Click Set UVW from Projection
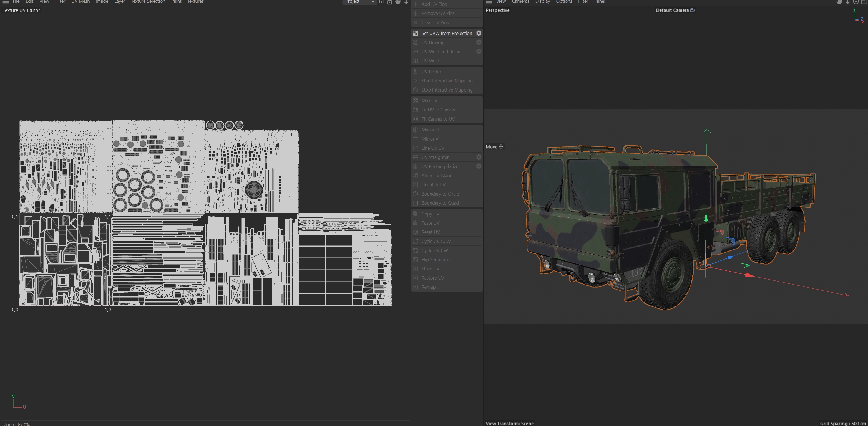This screenshot has height=426, width=868. [x=446, y=33]
